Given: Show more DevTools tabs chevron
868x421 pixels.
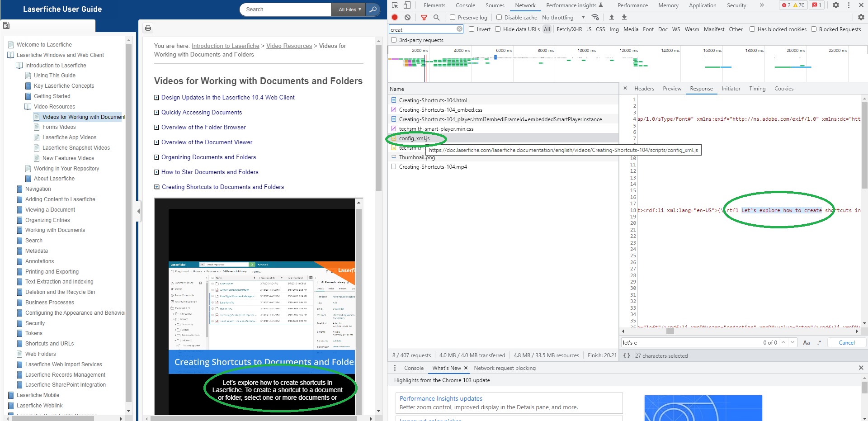Looking at the screenshot, I should pos(762,5).
